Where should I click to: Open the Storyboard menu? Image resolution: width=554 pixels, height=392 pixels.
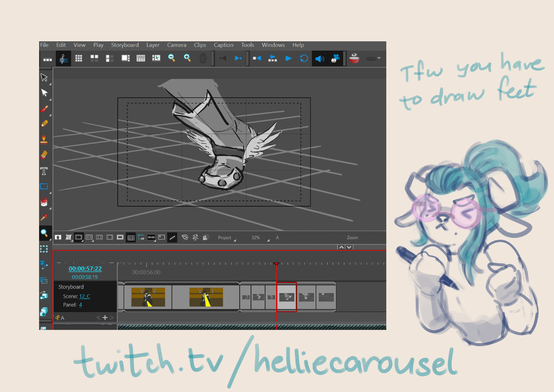tap(125, 45)
